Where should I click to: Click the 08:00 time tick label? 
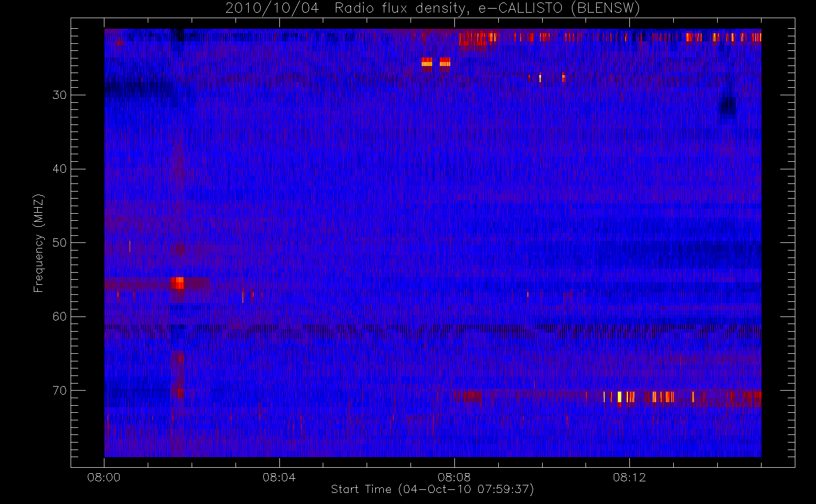[x=104, y=477]
